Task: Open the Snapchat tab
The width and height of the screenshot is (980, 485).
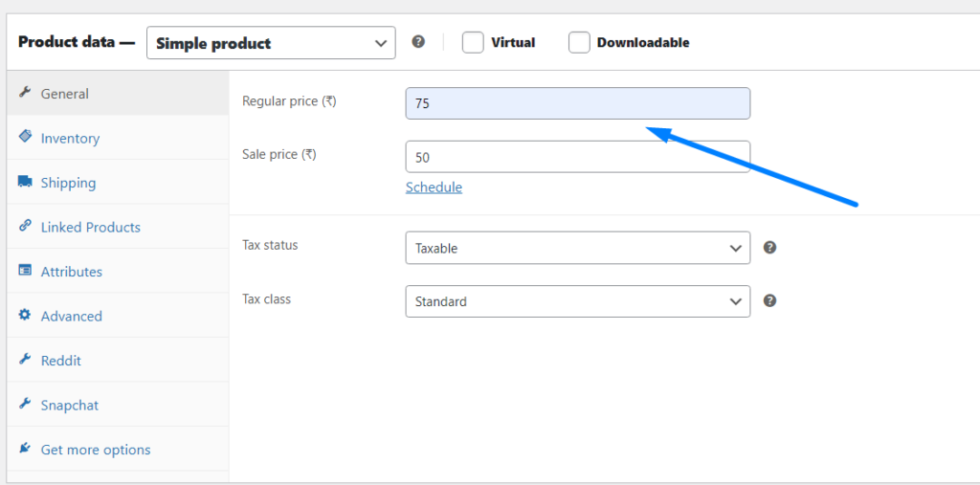Action: point(118,405)
